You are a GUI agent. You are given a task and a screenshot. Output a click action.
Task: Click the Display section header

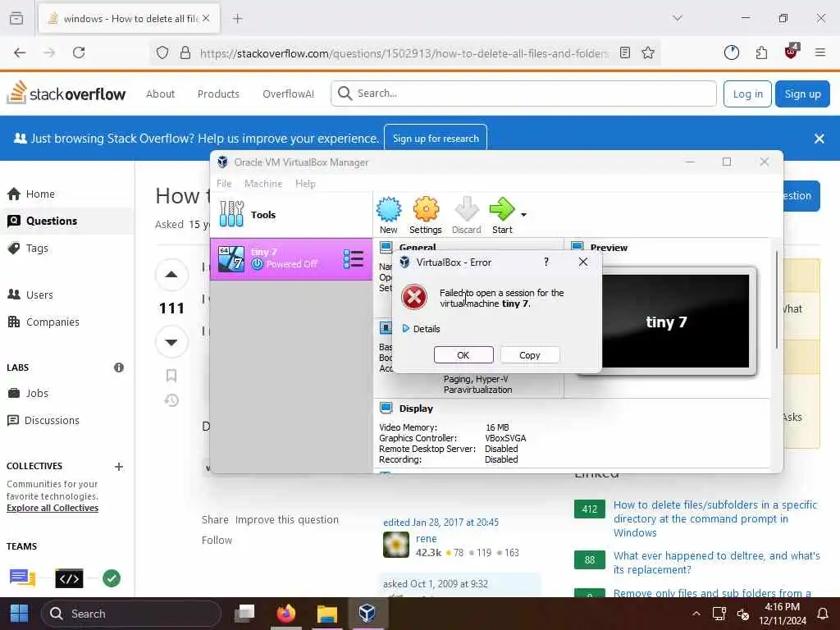tap(416, 409)
